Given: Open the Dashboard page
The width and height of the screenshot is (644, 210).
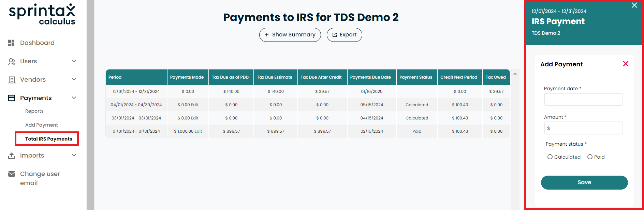Looking at the screenshot, I should pyautogui.click(x=37, y=43).
